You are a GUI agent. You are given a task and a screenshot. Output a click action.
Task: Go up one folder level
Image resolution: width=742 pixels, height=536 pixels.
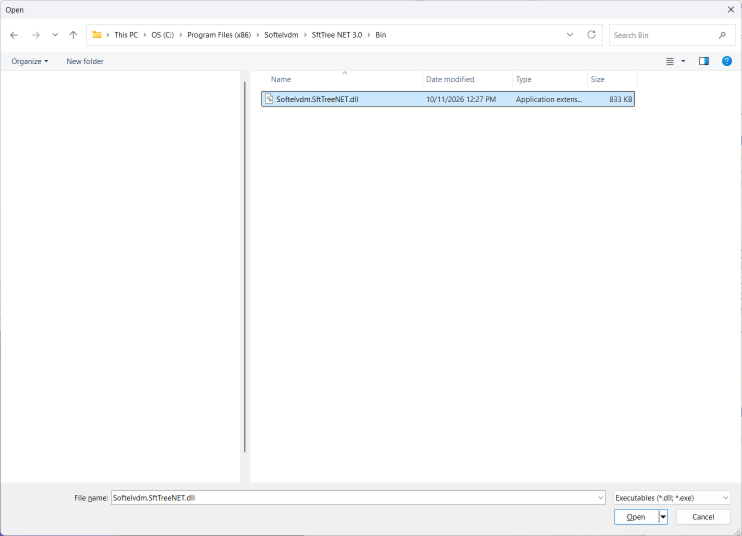tap(73, 35)
